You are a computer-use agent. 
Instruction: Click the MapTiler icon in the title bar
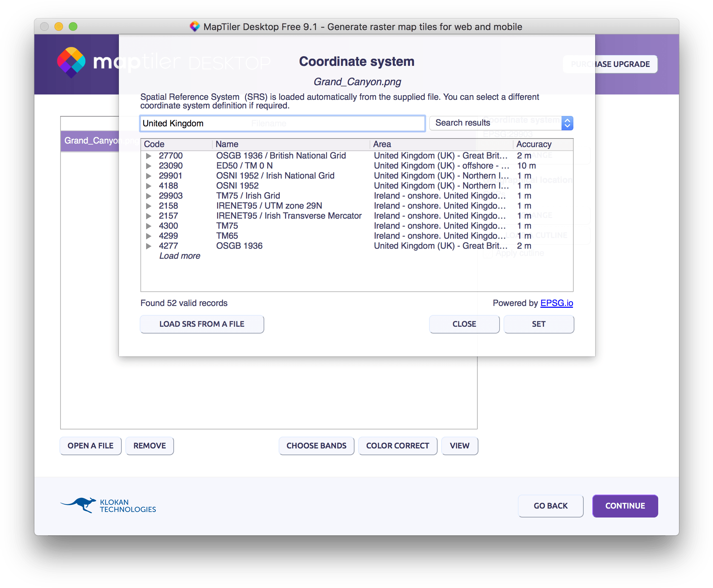pos(196,26)
